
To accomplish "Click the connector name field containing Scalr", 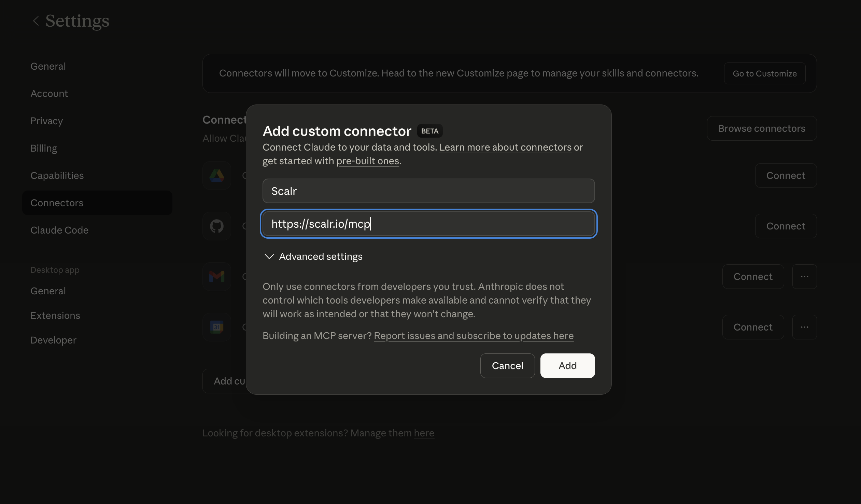I will [428, 191].
